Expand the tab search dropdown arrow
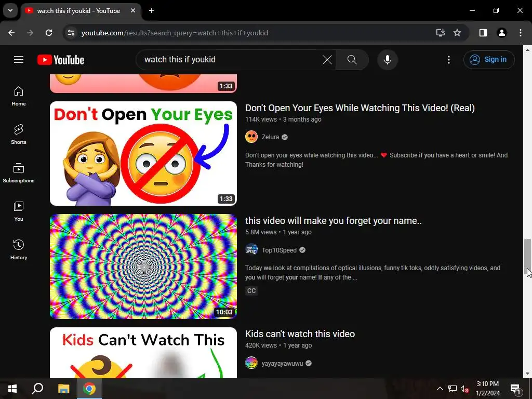The height and width of the screenshot is (399, 532). (x=10, y=11)
